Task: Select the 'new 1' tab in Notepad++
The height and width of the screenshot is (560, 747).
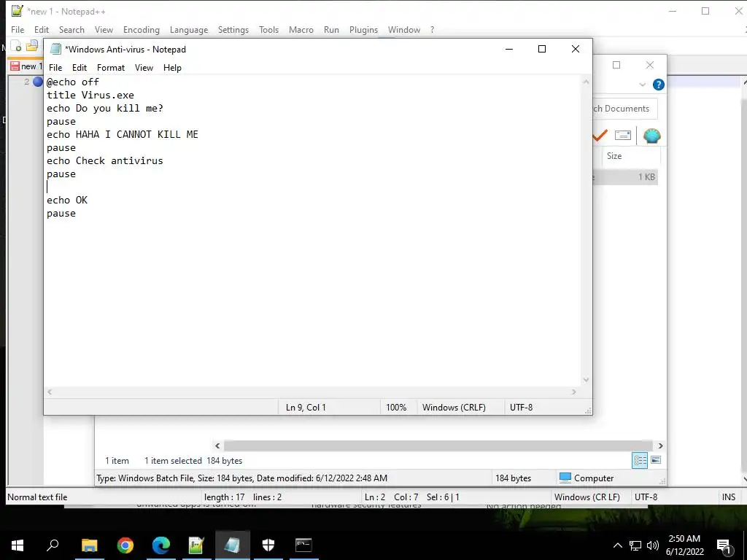Action: pos(27,66)
